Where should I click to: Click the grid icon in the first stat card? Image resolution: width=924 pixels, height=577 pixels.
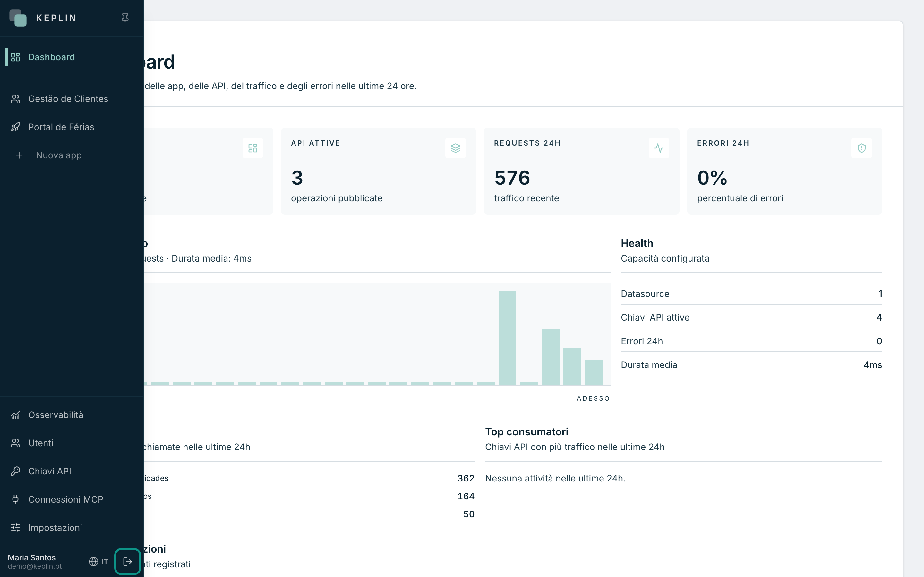point(252,148)
